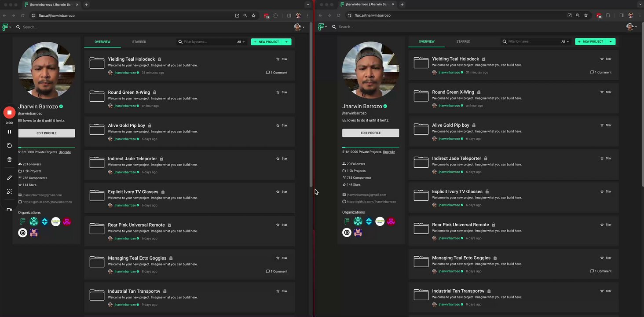Star the Yielding Teal Holodeck project in left window

(x=282, y=59)
